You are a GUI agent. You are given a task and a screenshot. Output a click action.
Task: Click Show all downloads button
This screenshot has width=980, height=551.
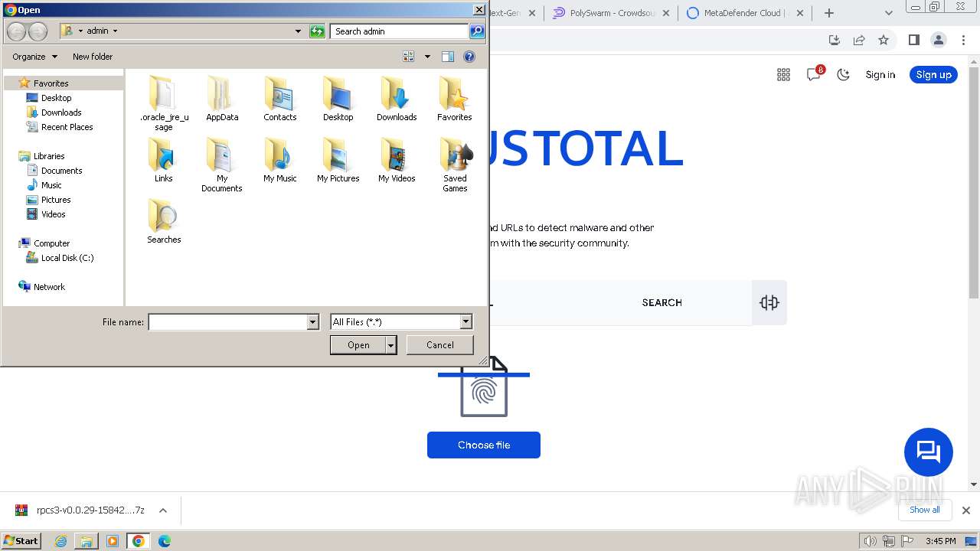click(925, 510)
